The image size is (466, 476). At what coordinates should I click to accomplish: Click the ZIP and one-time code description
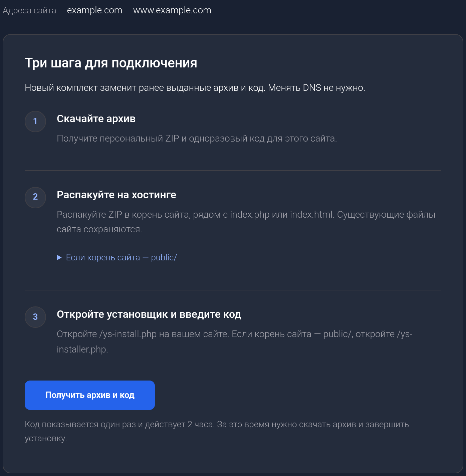pos(197,138)
